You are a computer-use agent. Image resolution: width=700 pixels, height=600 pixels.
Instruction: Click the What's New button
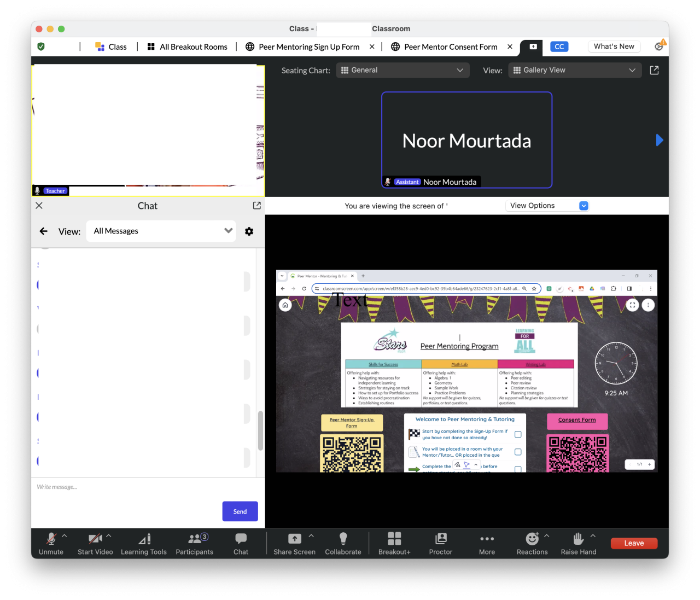point(614,46)
